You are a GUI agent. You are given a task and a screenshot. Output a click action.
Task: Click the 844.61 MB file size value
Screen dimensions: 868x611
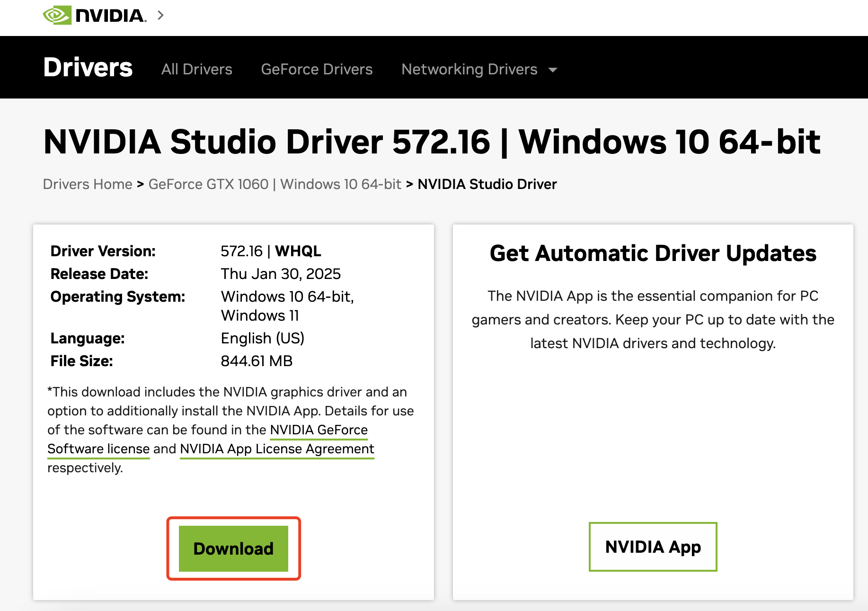257,361
